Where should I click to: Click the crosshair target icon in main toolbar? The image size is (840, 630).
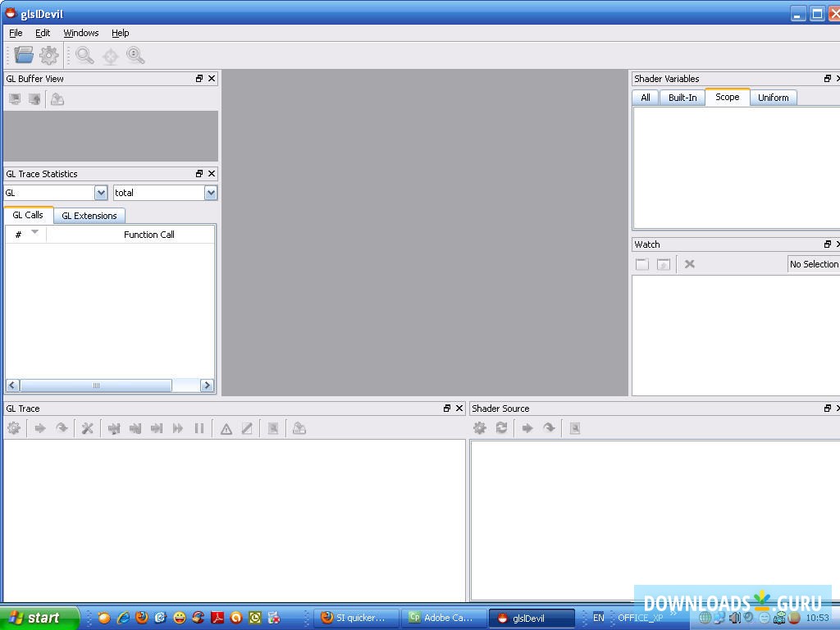[x=111, y=56]
